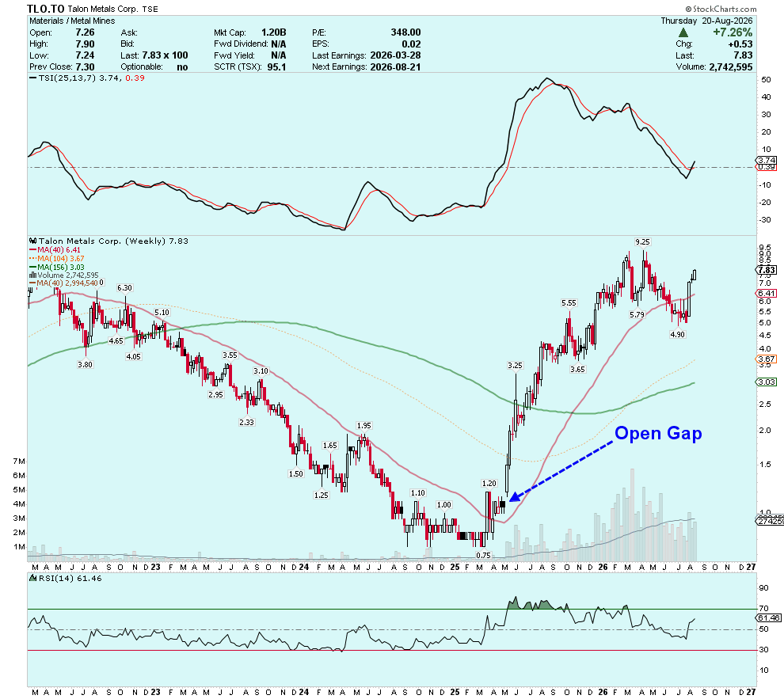Click the TSI(25,13,7) indicator legend
Viewport: 784px width, 699px height.
point(87,78)
